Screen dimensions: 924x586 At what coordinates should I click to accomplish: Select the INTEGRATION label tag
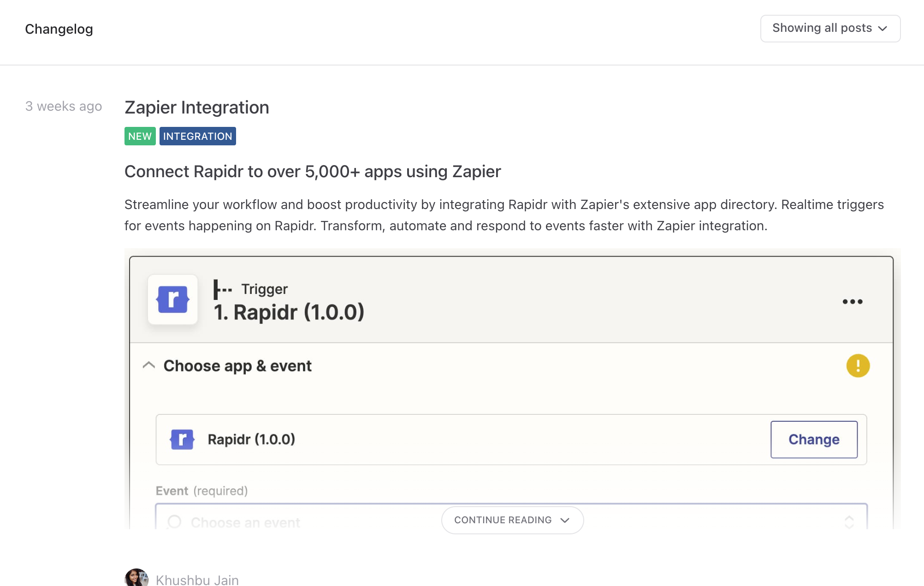pos(198,136)
